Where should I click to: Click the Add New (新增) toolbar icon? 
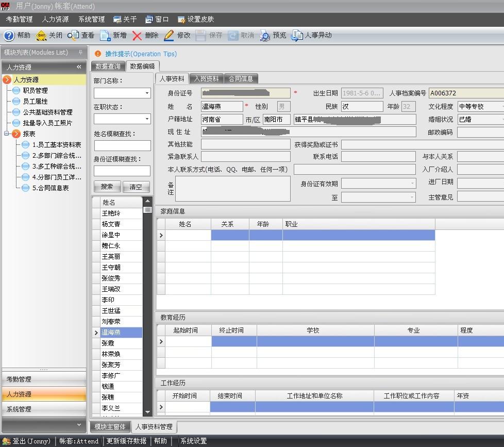point(106,36)
